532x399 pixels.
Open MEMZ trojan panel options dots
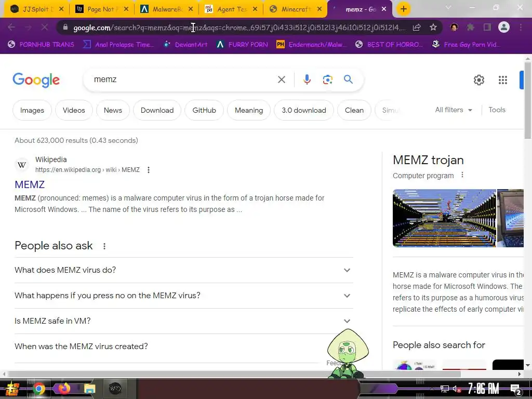(462, 175)
